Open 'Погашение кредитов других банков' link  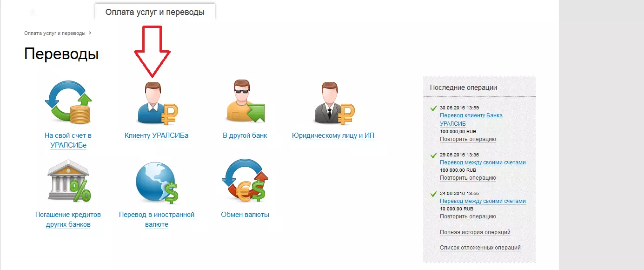pos(68,219)
